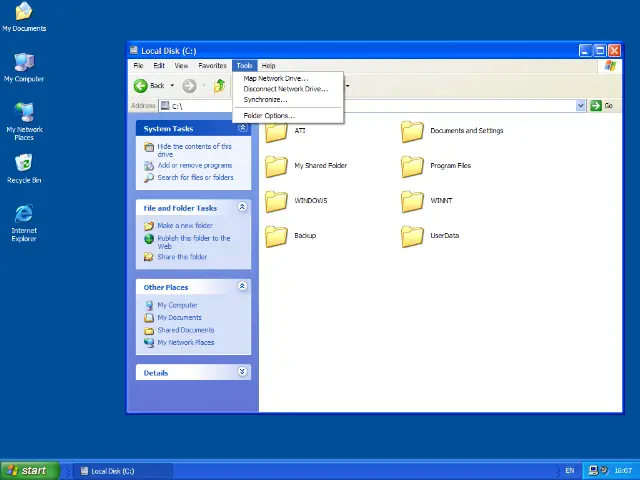Select the Backup folder icon
The height and width of the screenshot is (480, 640).
(276, 237)
